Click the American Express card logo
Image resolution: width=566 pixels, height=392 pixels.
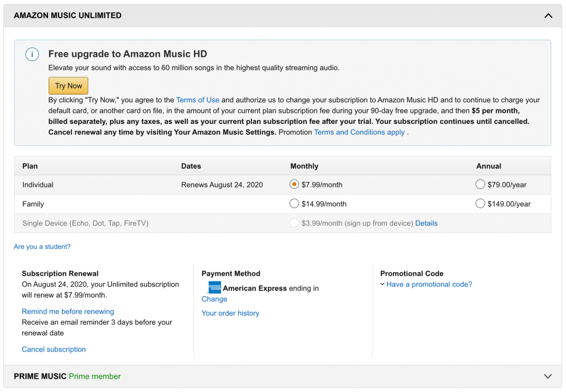click(214, 288)
